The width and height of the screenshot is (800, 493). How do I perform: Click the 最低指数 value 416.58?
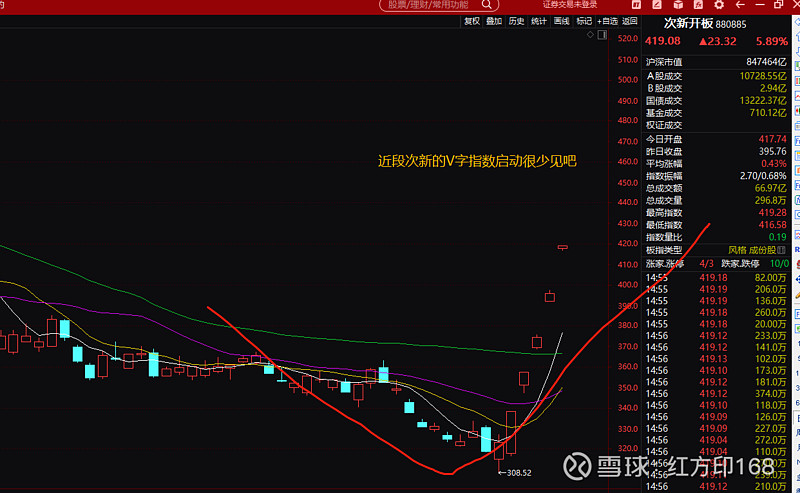pyautogui.click(x=773, y=225)
